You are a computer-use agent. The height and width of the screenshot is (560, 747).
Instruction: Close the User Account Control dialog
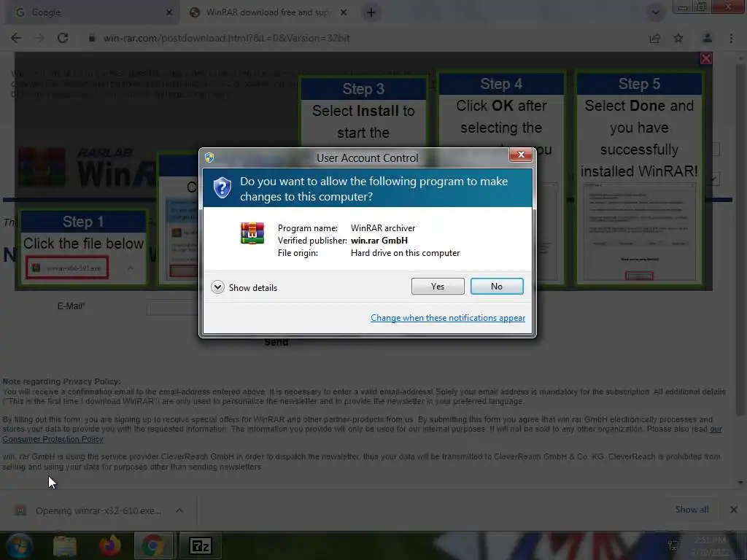click(521, 155)
